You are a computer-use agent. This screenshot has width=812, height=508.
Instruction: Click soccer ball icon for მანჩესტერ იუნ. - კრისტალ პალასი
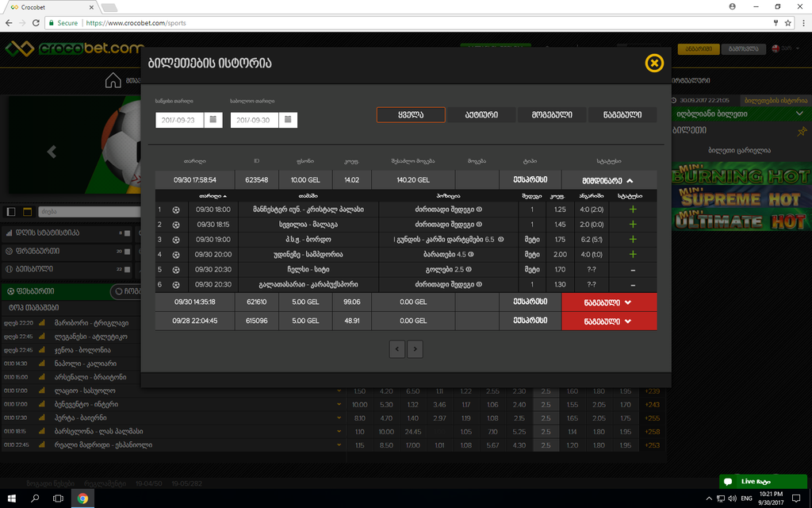pyautogui.click(x=176, y=210)
